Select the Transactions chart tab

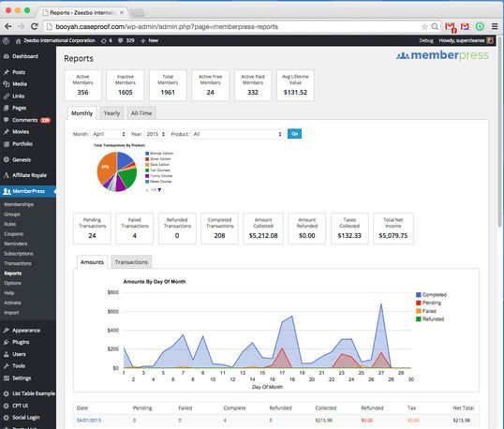click(131, 262)
